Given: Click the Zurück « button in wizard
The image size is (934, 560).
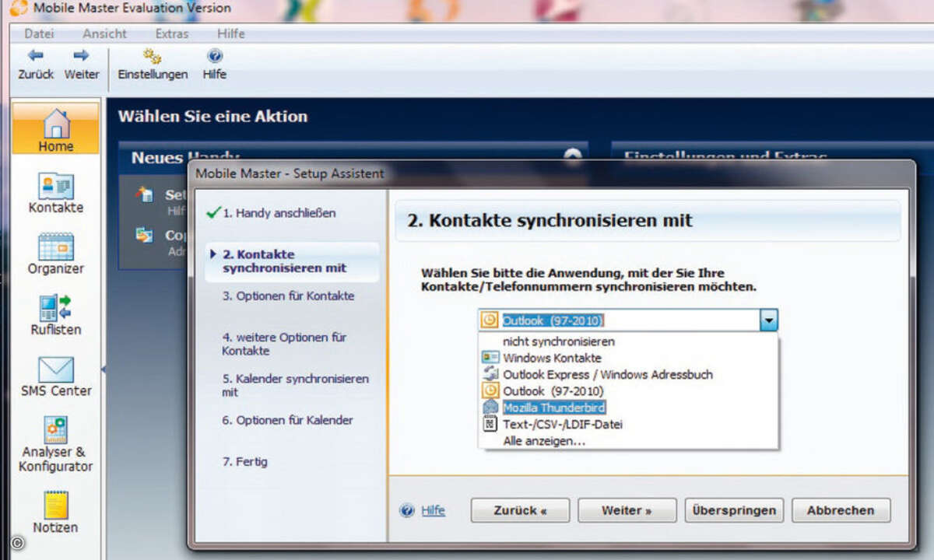Looking at the screenshot, I should click(x=520, y=510).
